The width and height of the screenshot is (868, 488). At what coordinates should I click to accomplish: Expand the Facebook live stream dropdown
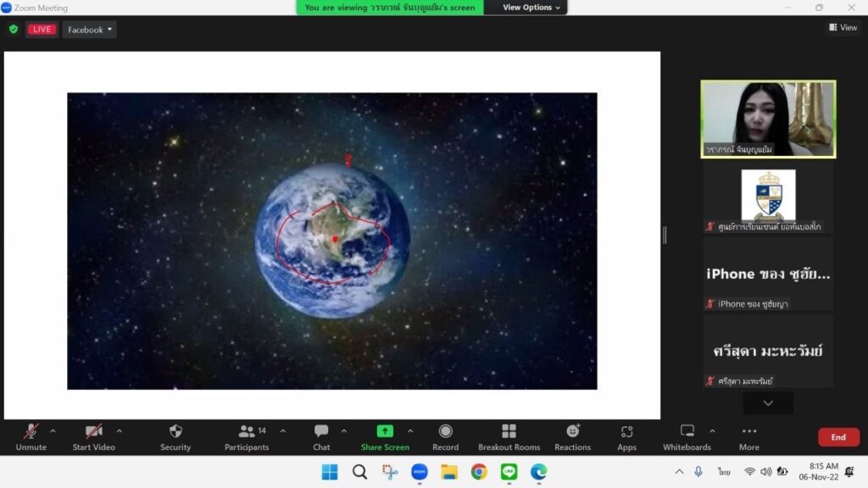click(89, 30)
